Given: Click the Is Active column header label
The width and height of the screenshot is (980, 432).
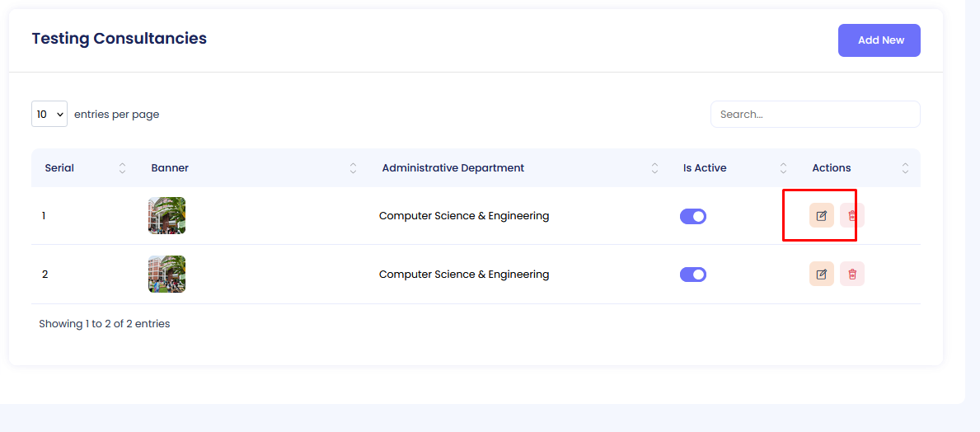Looking at the screenshot, I should pyautogui.click(x=705, y=168).
